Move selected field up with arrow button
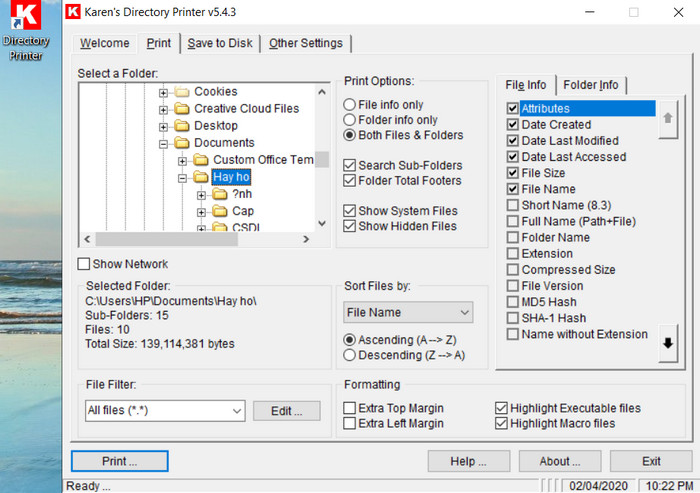 [668, 119]
